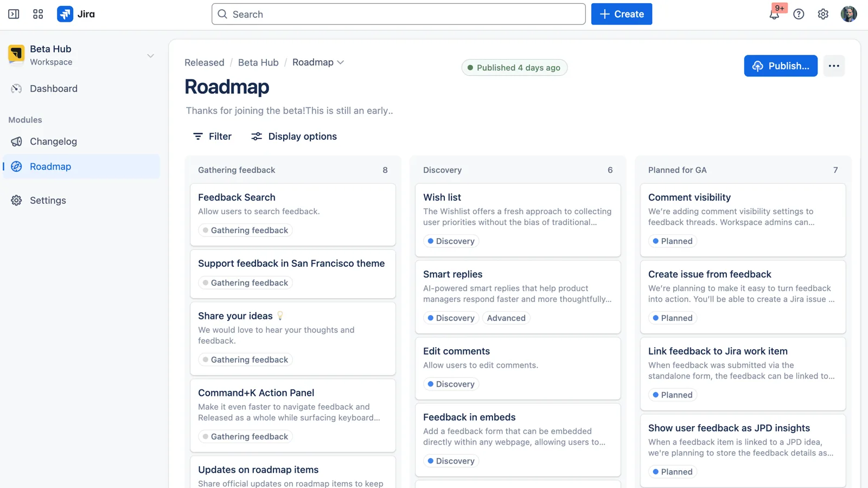Click the Beta Hub workspace logo
868x488 pixels.
(16, 54)
